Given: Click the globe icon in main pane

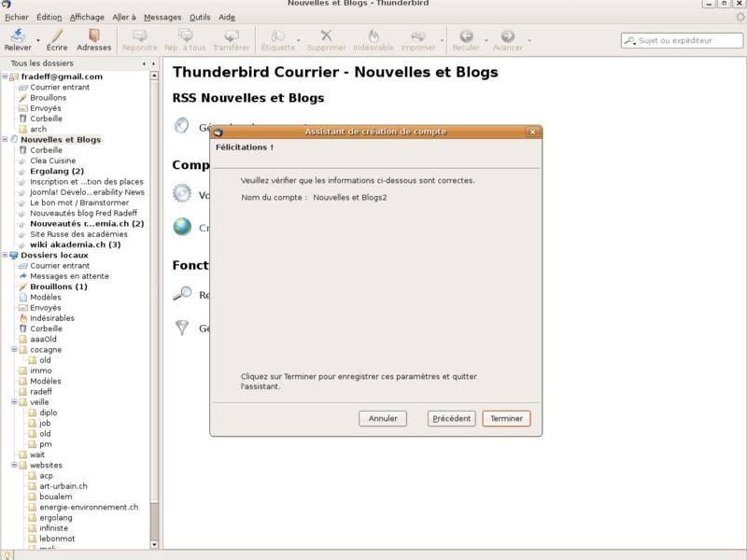Looking at the screenshot, I should tap(182, 227).
